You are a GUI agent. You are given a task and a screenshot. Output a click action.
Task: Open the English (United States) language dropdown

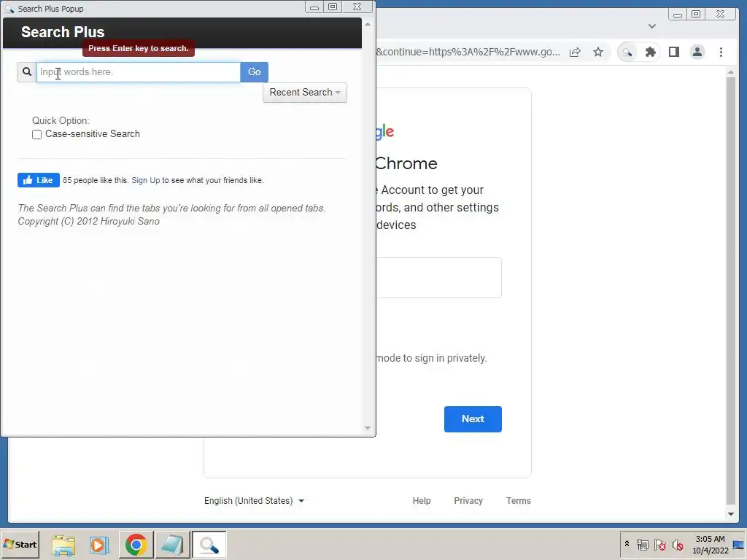coord(254,501)
